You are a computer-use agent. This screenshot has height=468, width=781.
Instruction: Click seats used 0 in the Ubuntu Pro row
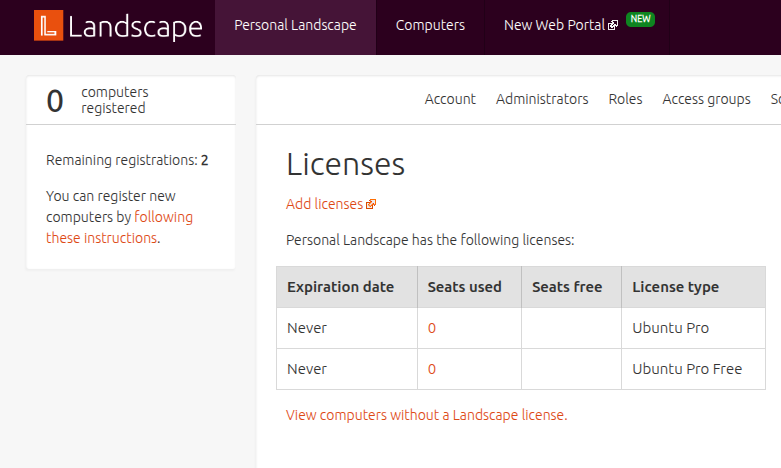point(432,328)
